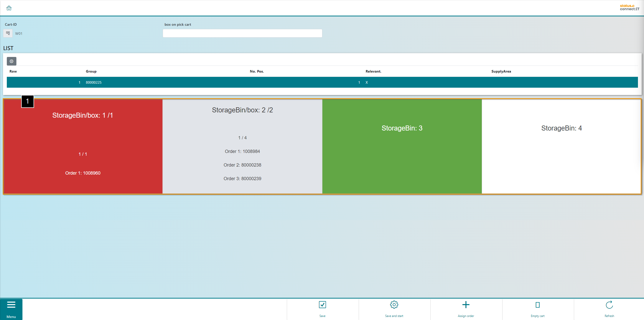Select the green StorageBin: 3 tile
Viewport: 644px width, 320px height.
tap(402, 146)
